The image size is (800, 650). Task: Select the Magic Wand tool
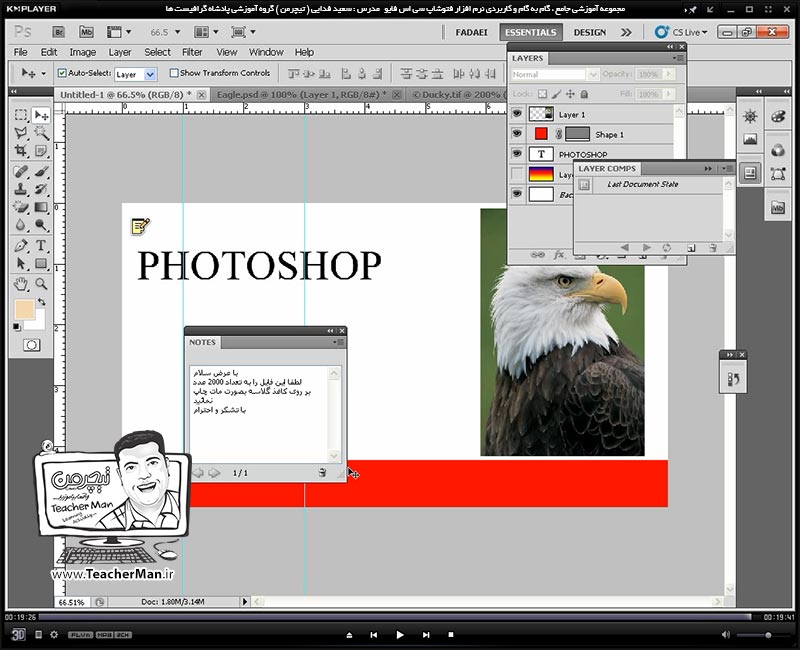point(41,133)
